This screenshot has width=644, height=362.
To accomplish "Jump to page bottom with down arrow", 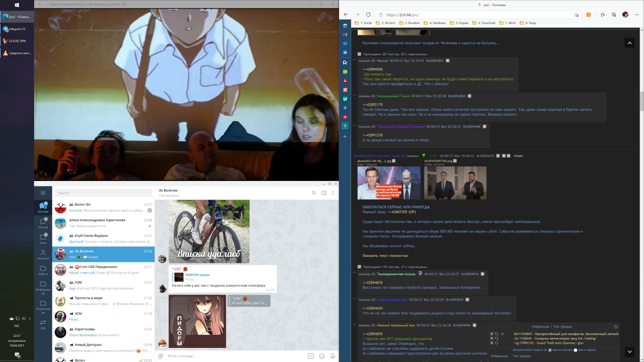I will [629, 351].
